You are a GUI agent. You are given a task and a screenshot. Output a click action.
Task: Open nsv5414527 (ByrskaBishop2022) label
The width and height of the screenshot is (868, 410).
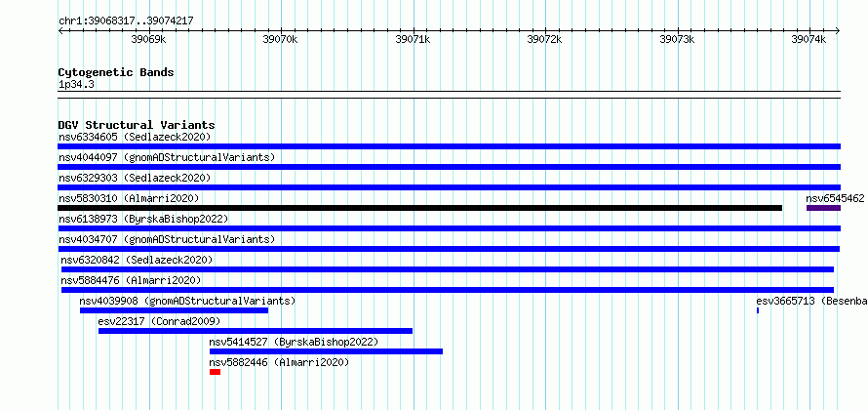point(294,343)
